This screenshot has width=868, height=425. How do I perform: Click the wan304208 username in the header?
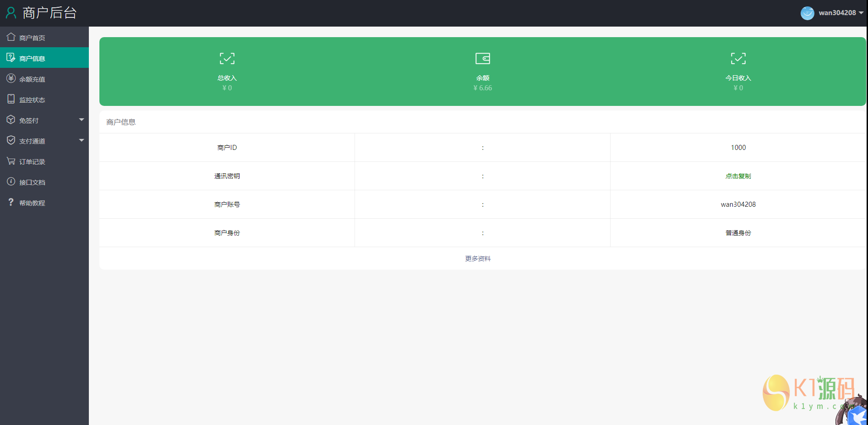tap(837, 13)
